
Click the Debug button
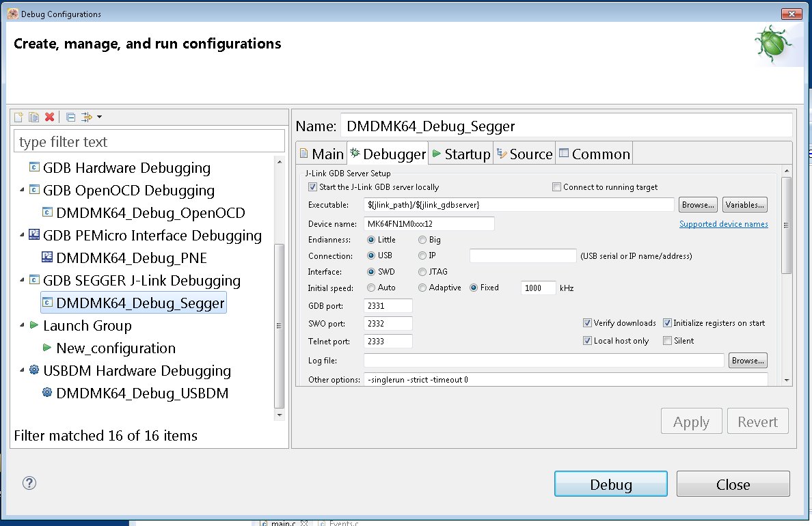point(611,484)
